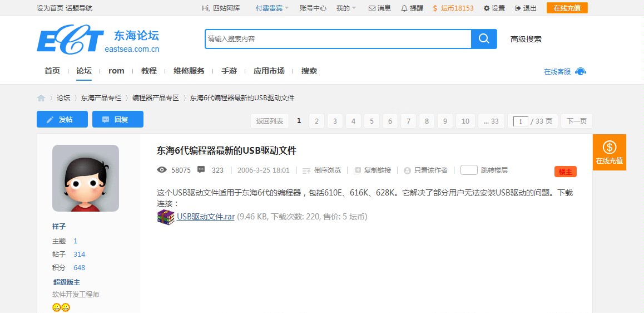Screen dimensions: 644x313
Task: Click the RAR archive file icon
Action: tap(166, 217)
